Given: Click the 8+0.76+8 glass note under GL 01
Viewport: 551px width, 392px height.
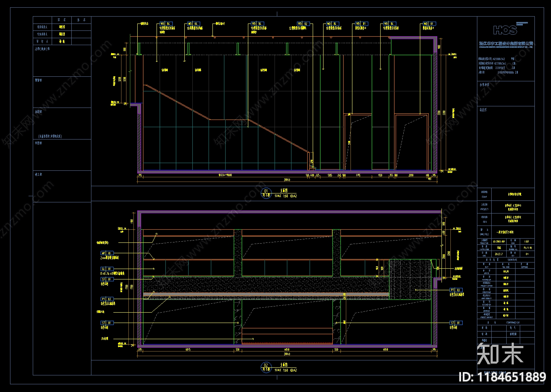Looking at the screenshot, I should pos(112,273).
